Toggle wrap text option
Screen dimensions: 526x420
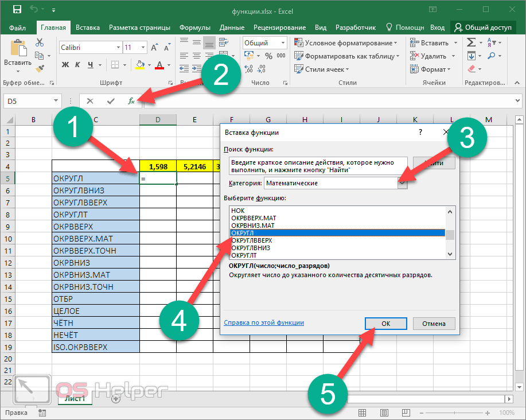click(223, 42)
